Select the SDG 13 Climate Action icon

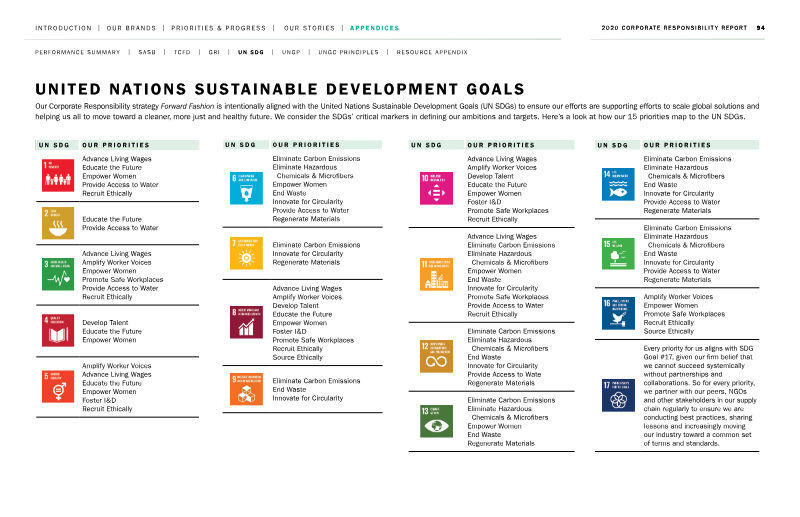click(436, 421)
